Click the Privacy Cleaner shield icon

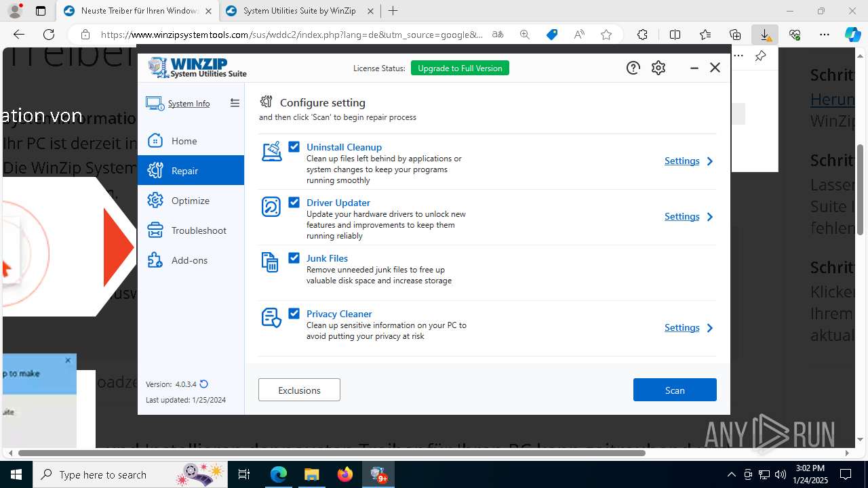coord(271,318)
